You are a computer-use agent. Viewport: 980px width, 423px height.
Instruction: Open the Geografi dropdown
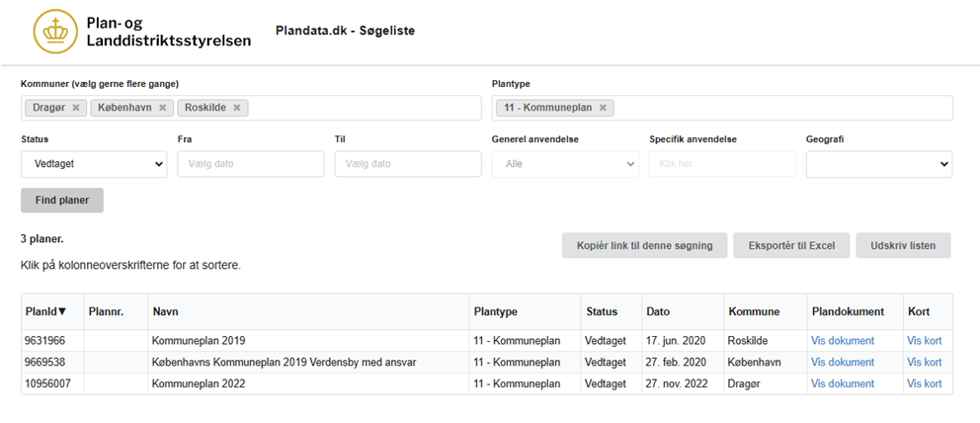tap(878, 164)
